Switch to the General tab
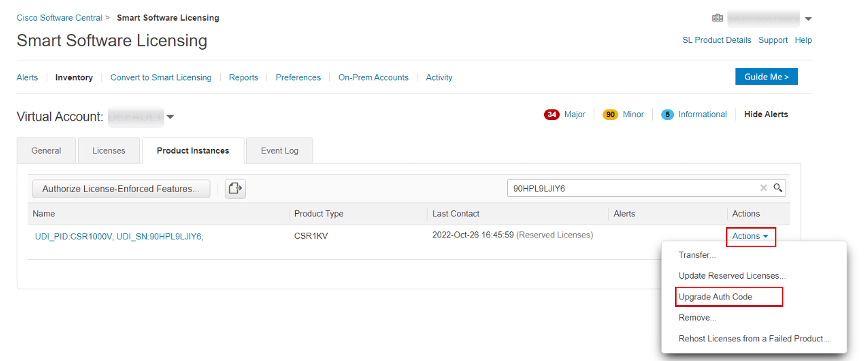 [46, 151]
